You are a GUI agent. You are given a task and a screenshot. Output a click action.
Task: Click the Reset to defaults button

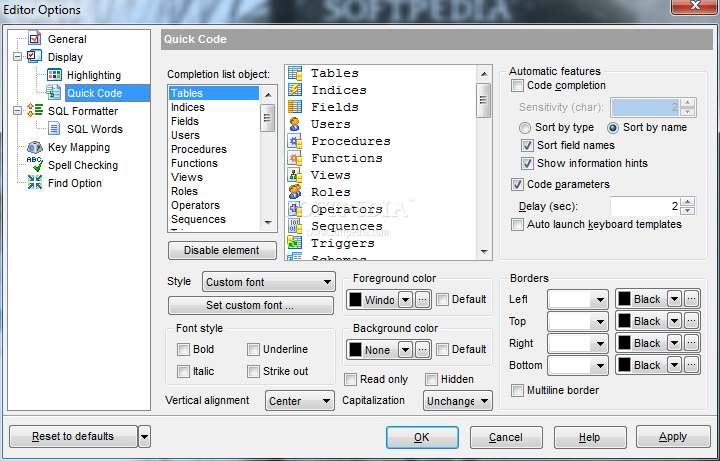click(73, 436)
